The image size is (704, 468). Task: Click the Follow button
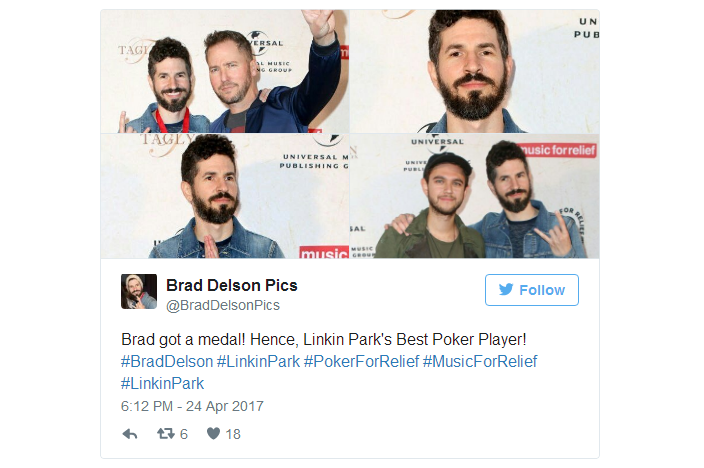pyautogui.click(x=532, y=290)
